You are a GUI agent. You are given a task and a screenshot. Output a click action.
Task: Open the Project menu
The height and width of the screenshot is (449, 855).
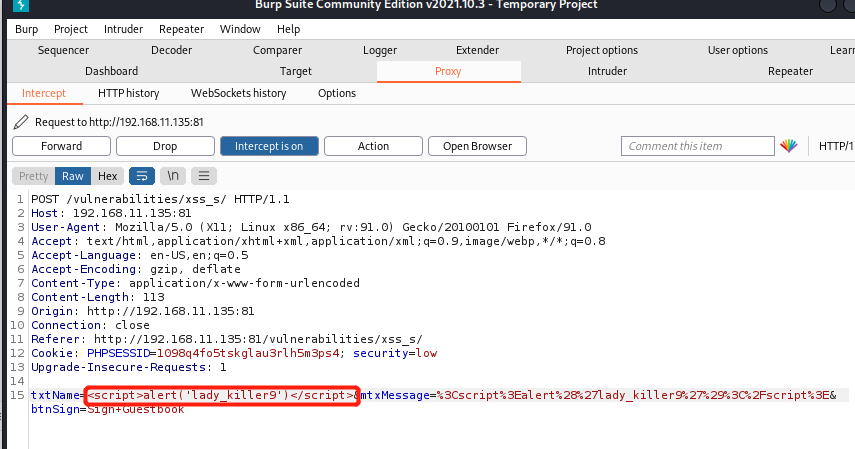[x=70, y=29]
